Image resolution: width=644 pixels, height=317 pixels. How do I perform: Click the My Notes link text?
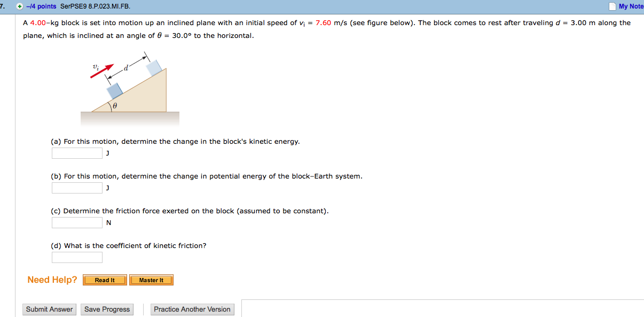[x=631, y=6]
